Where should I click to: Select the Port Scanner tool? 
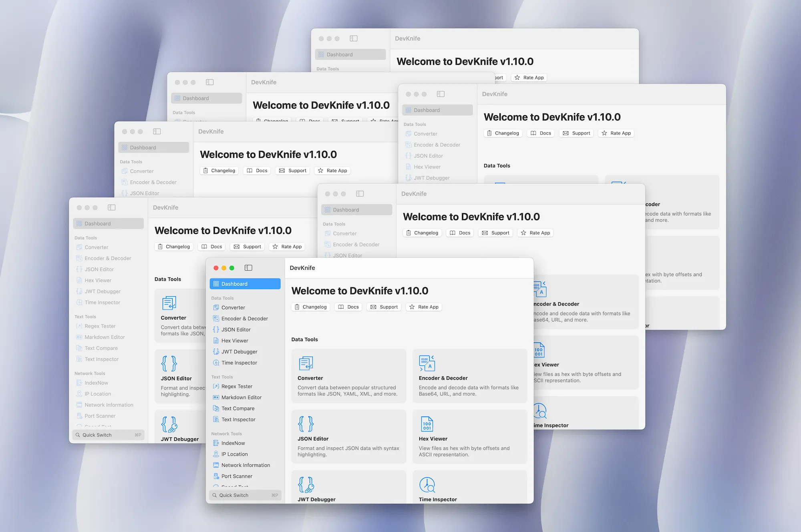coord(237,476)
